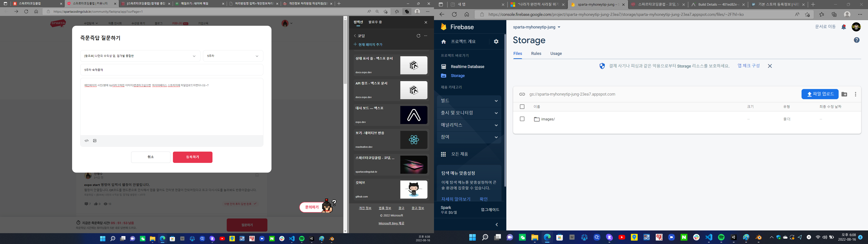
Task: Click 업그레이드 for the Spark plan
Action: point(490,210)
